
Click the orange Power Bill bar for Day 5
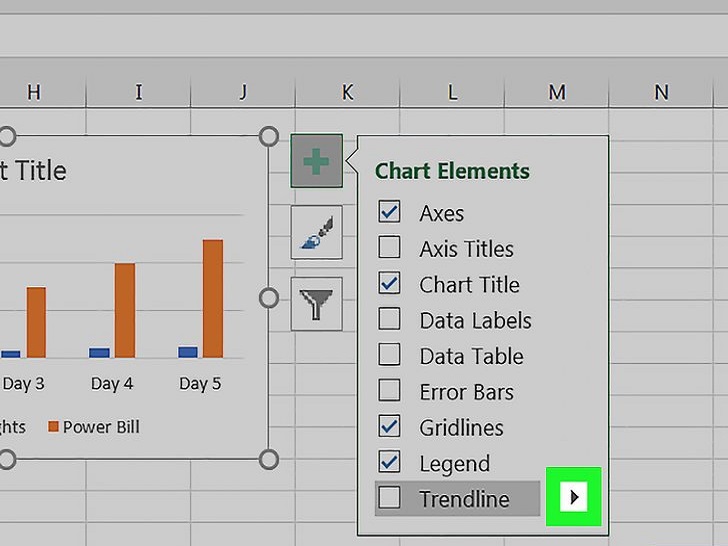[x=213, y=299]
